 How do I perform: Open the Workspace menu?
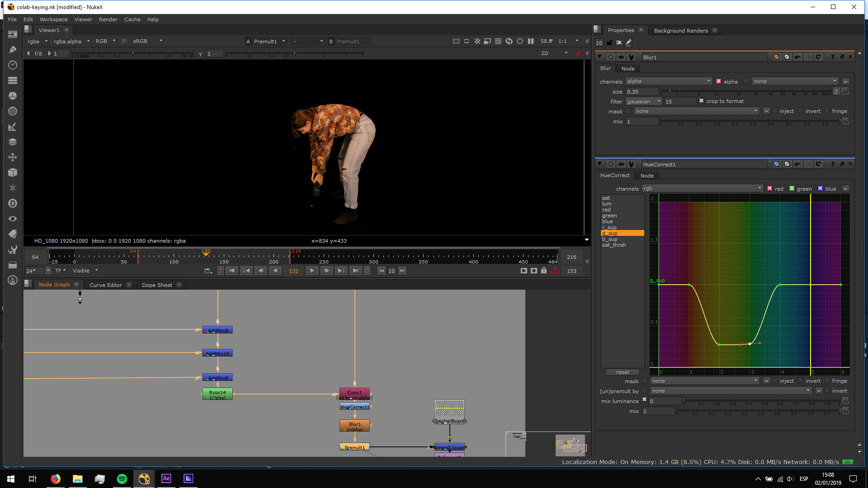pyautogui.click(x=53, y=19)
